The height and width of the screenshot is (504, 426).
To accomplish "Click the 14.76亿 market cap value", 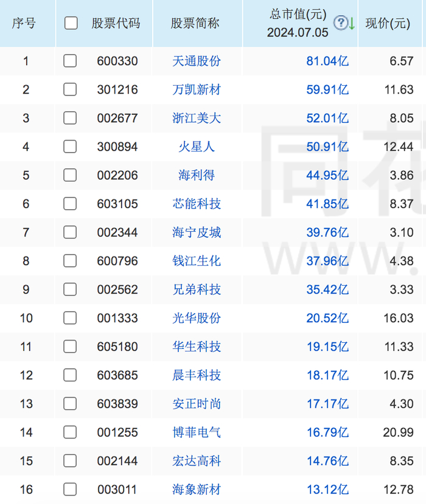I will 327,461.
